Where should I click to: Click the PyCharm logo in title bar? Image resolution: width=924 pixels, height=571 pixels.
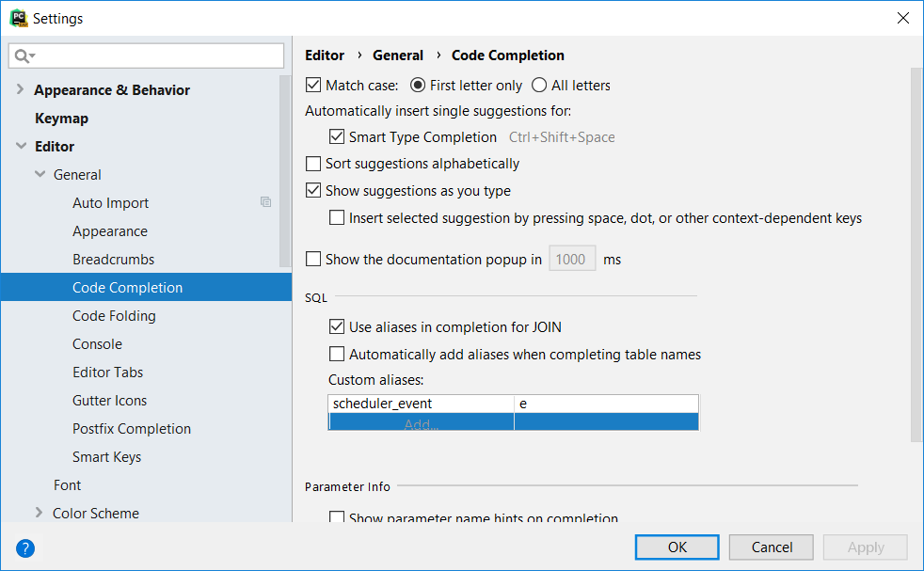point(17,18)
